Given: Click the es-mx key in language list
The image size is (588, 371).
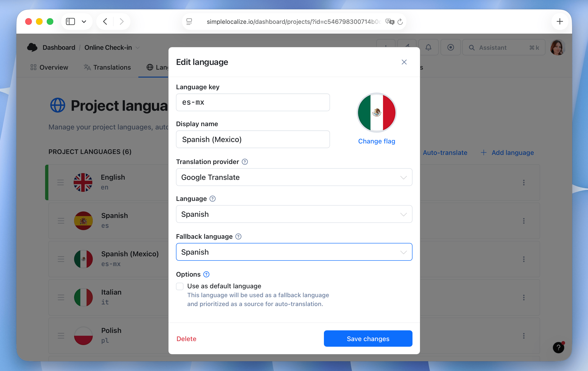Looking at the screenshot, I should tap(111, 264).
